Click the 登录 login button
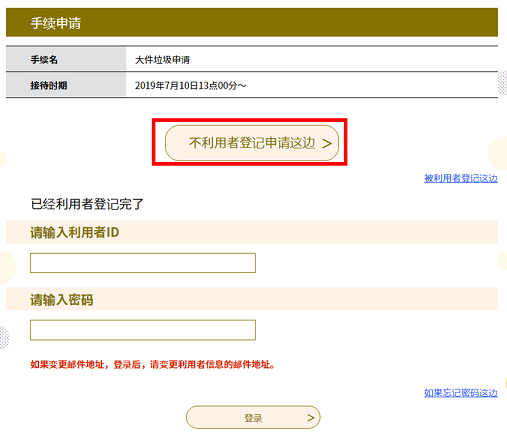The image size is (507, 440). point(253,417)
